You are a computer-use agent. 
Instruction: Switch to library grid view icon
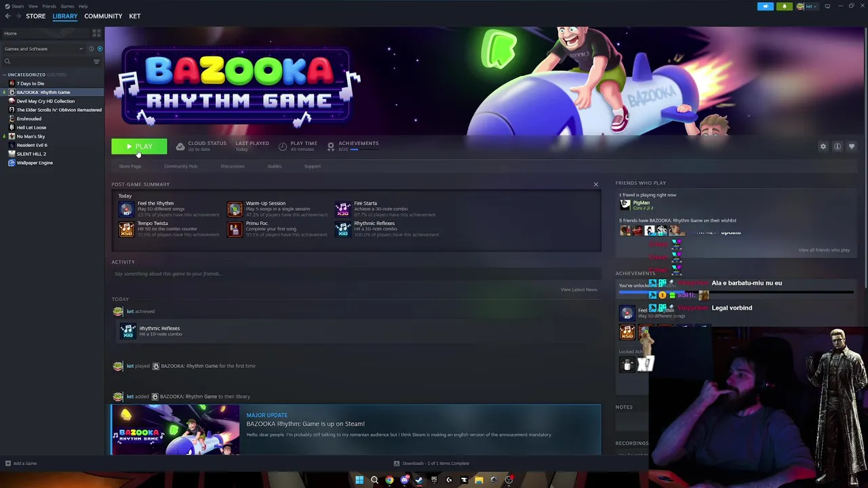coord(96,33)
